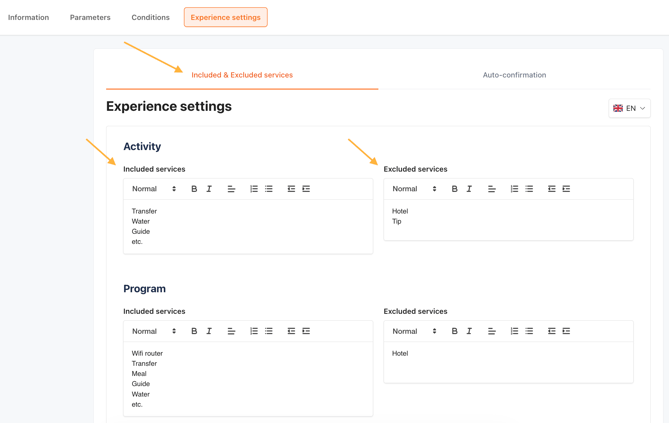Viewport: 669px width, 423px height.
Task: Click text align icon in Activity excluded services
Action: [492, 189]
